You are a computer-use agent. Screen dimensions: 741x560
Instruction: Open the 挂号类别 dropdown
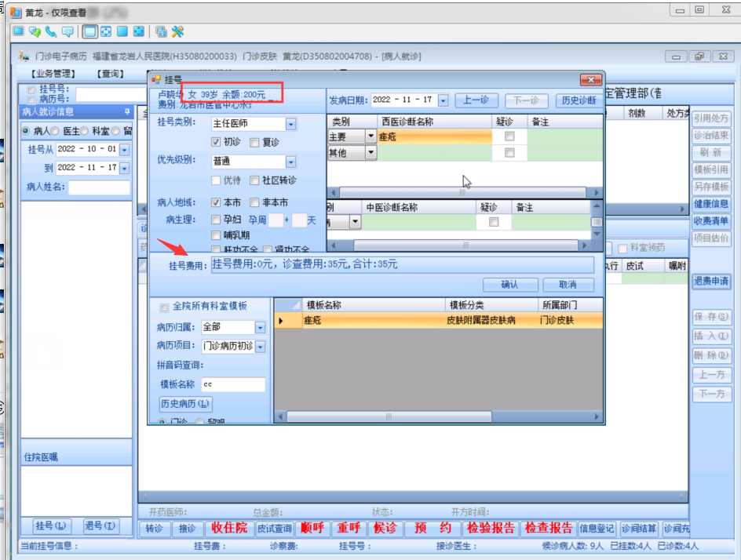pos(291,124)
